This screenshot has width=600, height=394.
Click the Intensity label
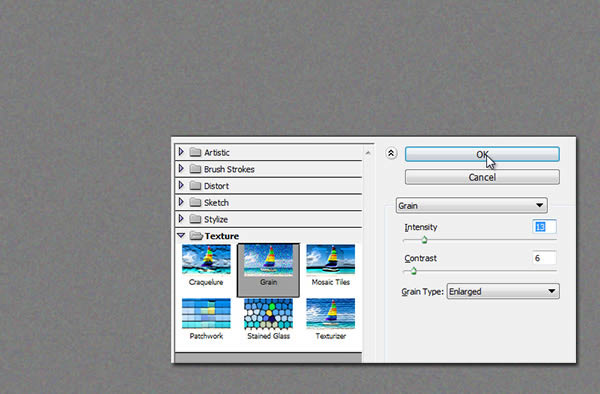[x=421, y=227]
